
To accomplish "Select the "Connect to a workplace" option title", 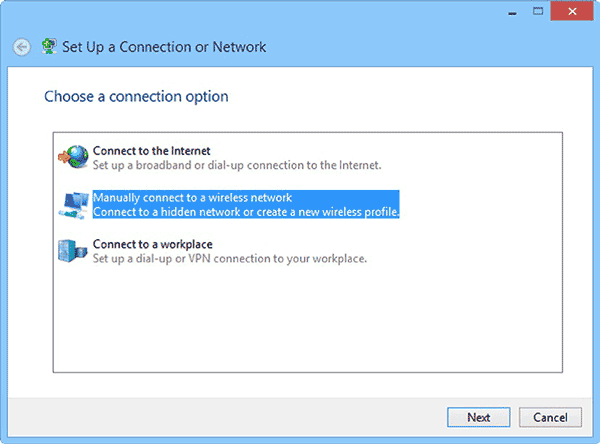I will point(152,244).
